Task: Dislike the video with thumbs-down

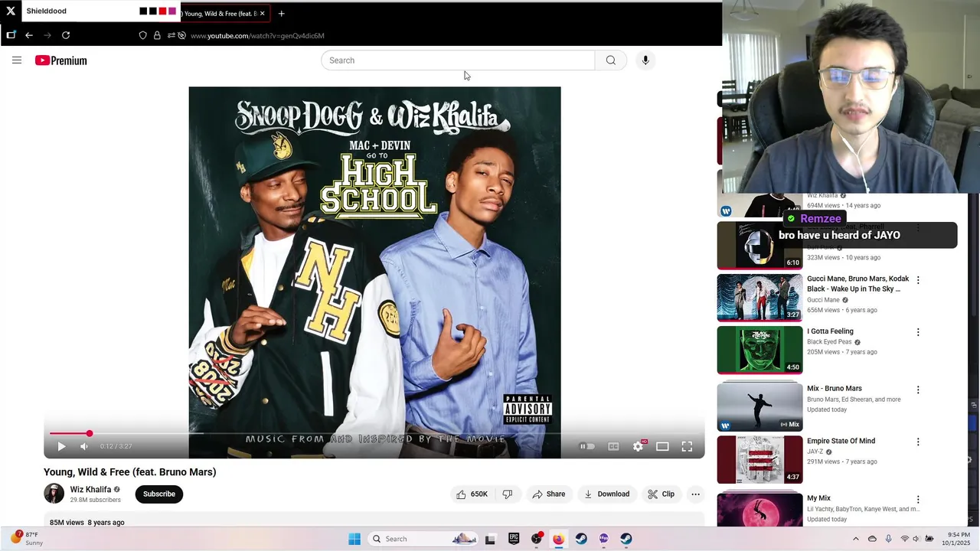Action: [508, 494]
